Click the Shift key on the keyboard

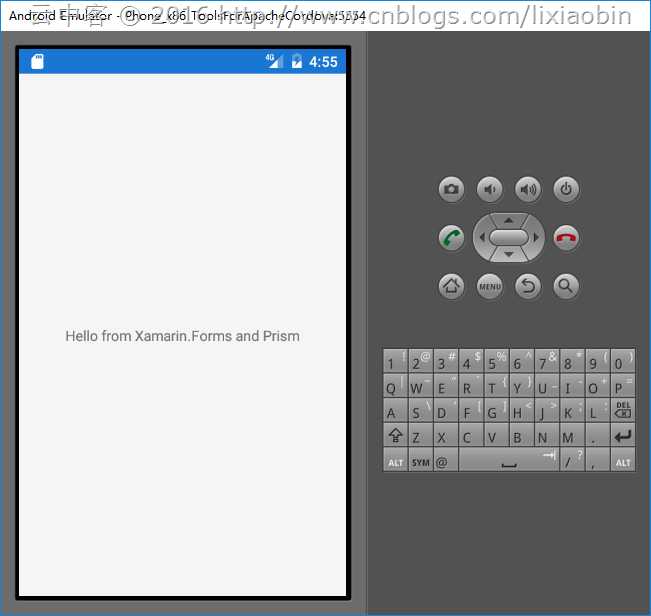[395, 435]
